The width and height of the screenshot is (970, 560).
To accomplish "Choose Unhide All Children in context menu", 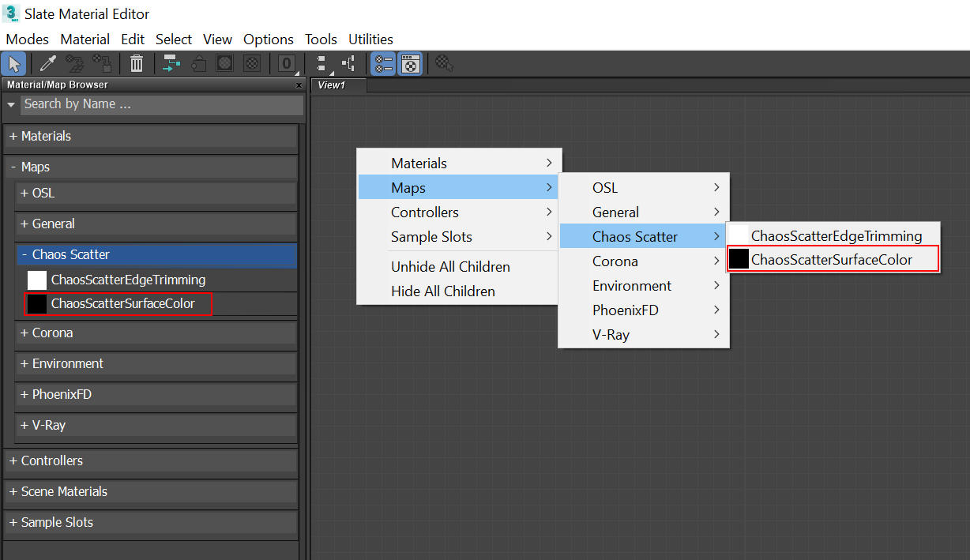I will [x=459, y=266].
